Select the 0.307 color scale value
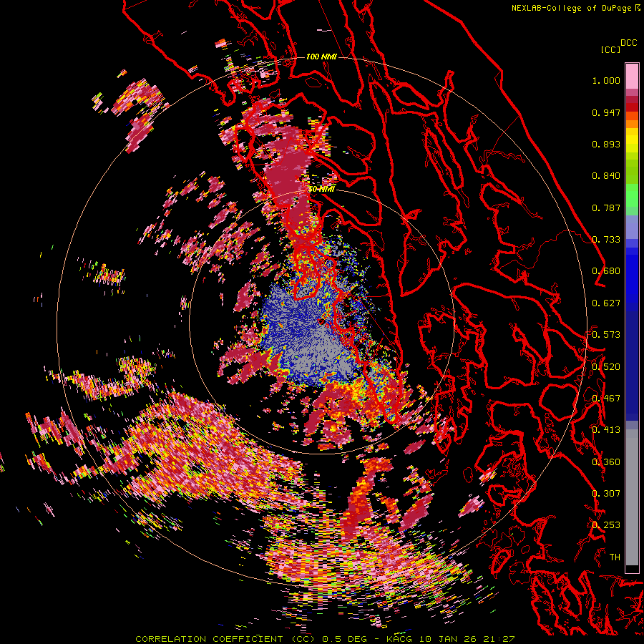Image resolution: width=644 pixels, height=644 pixels. click(x=606, y=494)
